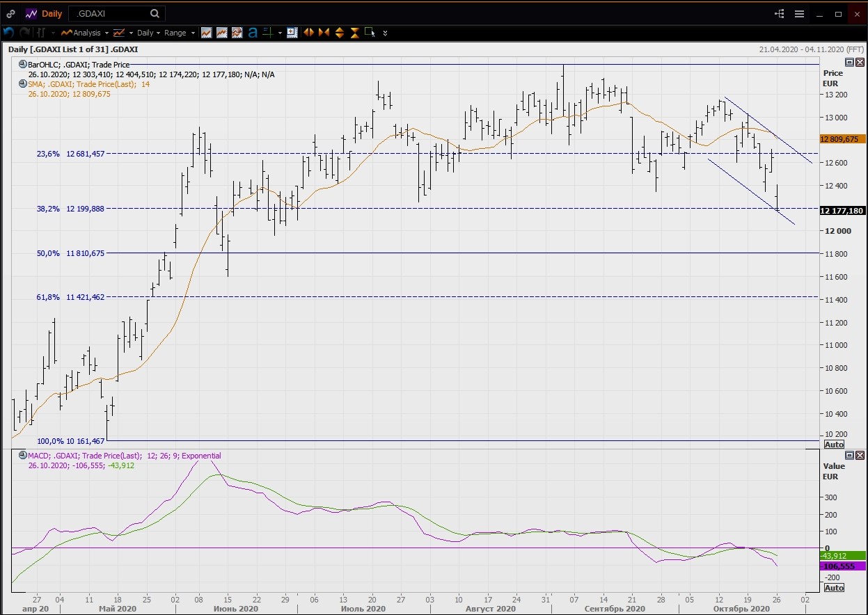Select the bar chart type icon
The image size is (868, 615).
coord(41,32)
